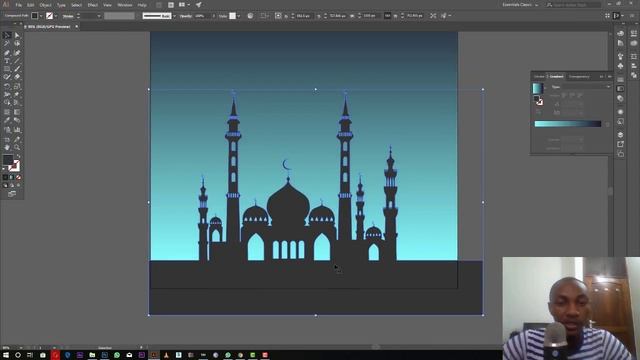Open brush definition dropdown
Viewport: 640px width, 360px height.
[x=174, y=16]
